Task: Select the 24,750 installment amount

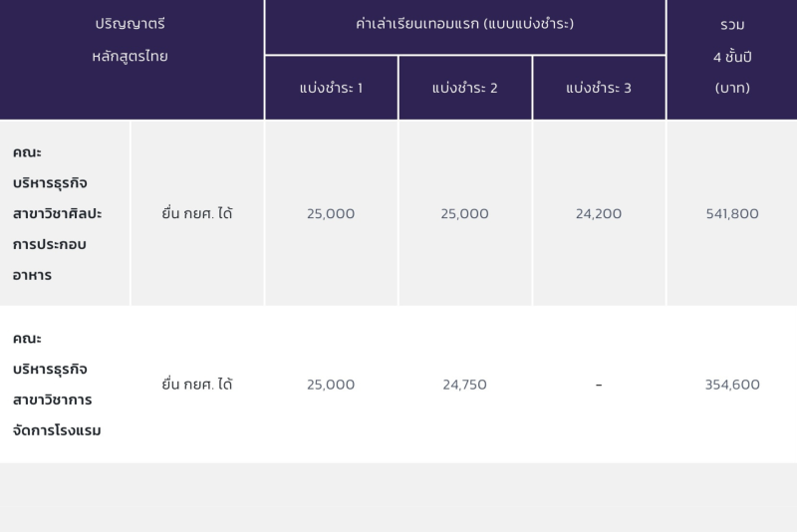Action: tap(464, 385)
